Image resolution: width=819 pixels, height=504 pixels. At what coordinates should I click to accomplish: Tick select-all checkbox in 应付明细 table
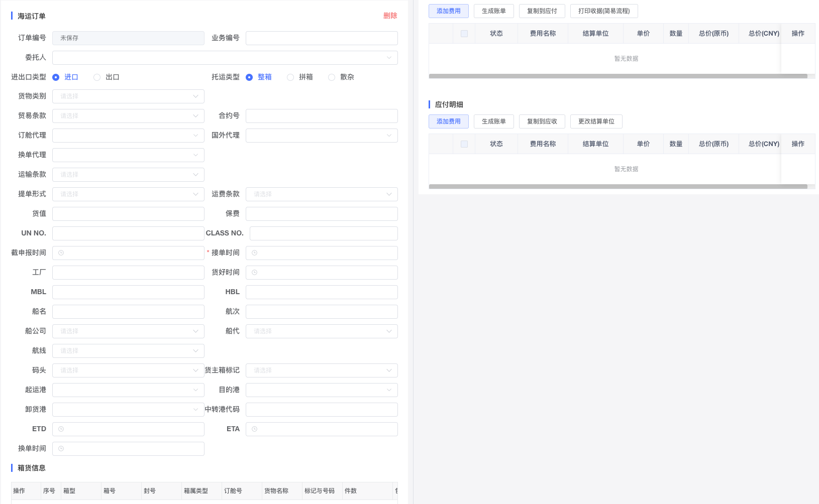click(x=464, y=144)
